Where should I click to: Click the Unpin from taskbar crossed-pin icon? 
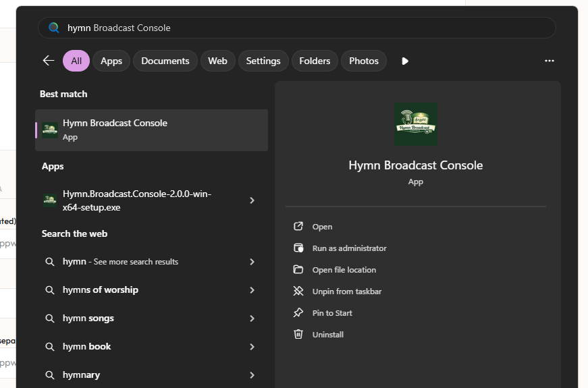pos(298,291)
